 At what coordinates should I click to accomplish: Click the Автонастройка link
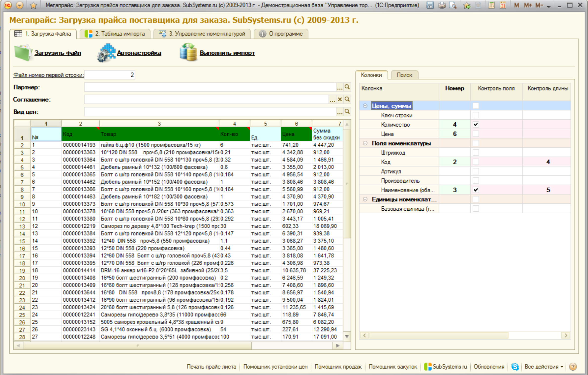(x=139, y=53)
